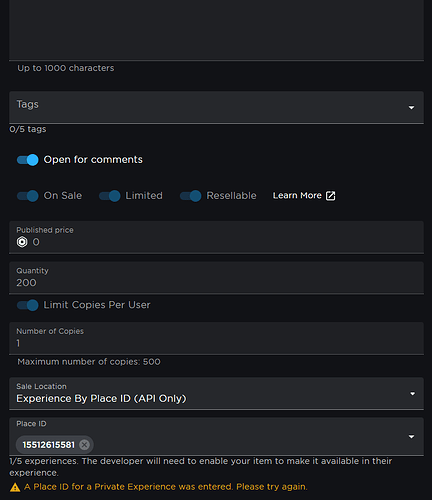Click inside the description text area
The image size is (432, 500).
(x=216, y=30)
